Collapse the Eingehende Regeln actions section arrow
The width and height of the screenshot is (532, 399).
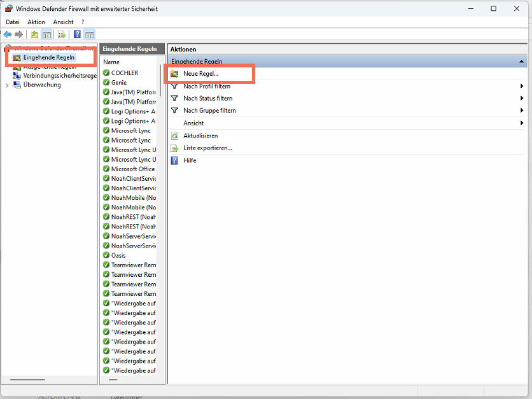click(x=522, y=62)
